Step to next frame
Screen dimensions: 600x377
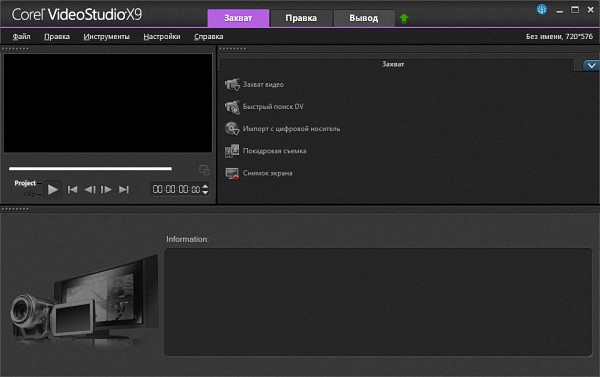pos(106,189)
